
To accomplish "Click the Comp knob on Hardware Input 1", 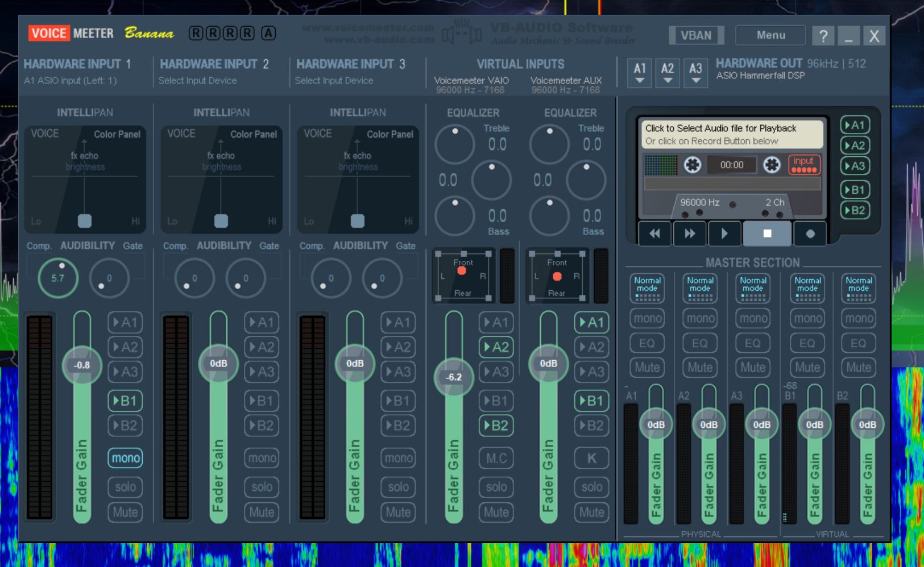I will pos(58,278).
